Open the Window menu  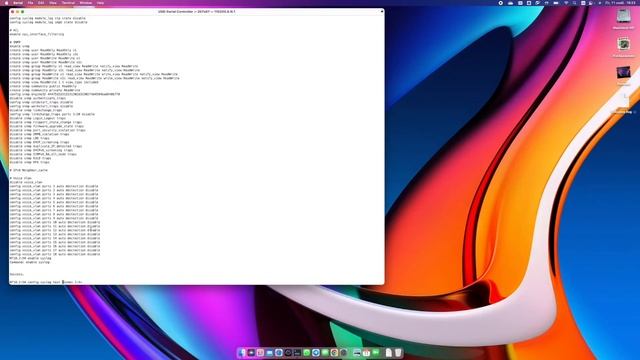coord(86,3)
